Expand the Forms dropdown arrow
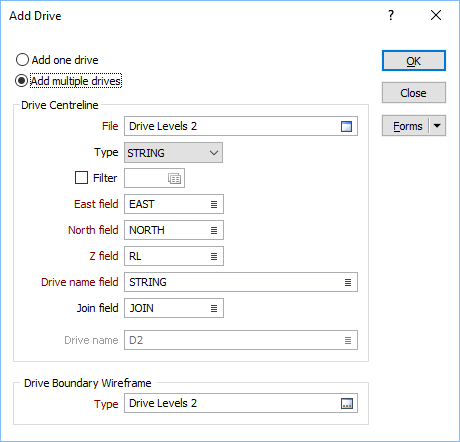The height and width of the screenshot is (442, 460). (437, 126)
